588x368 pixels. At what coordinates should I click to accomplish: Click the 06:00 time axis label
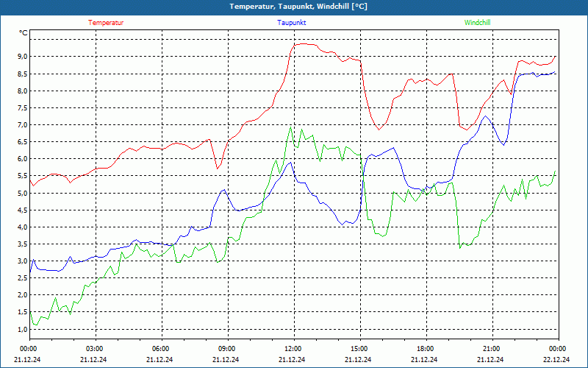tap(162, 348)
